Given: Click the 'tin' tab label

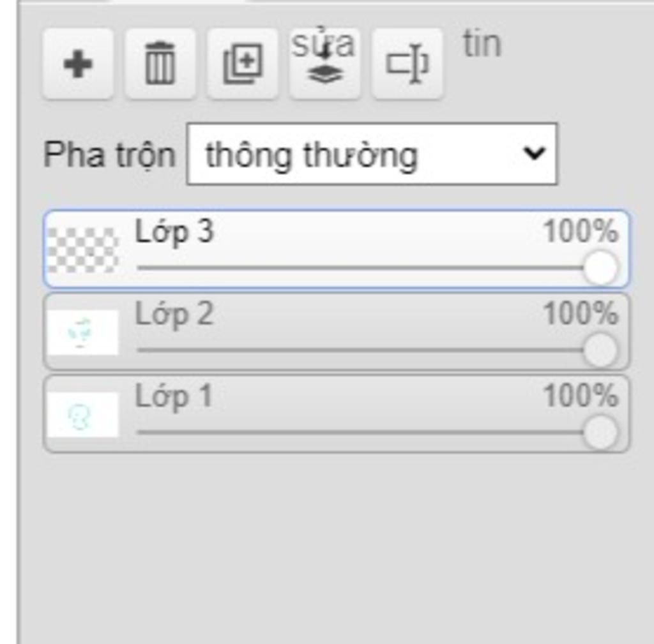Looking at the screenshot, I should 482,44.
